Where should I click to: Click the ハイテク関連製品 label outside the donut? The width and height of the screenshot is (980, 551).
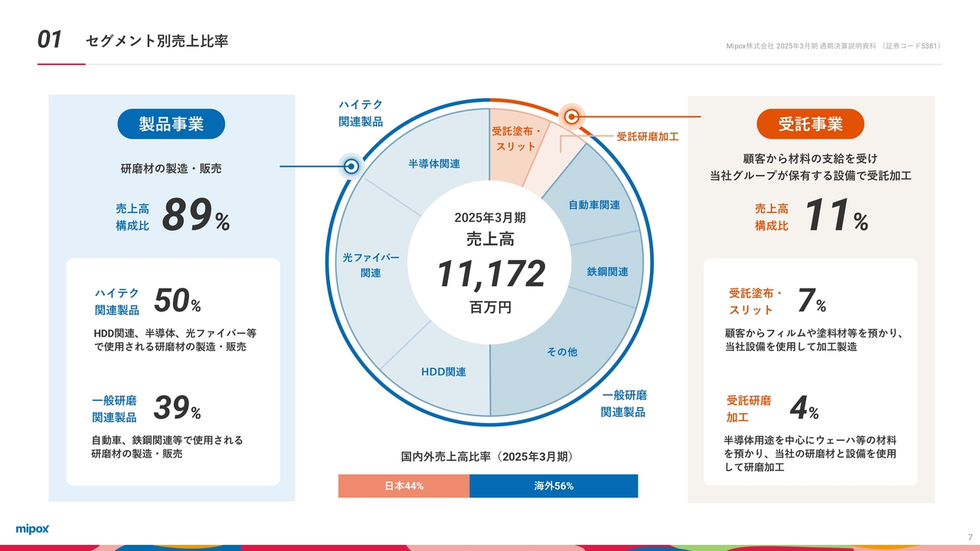361,112
